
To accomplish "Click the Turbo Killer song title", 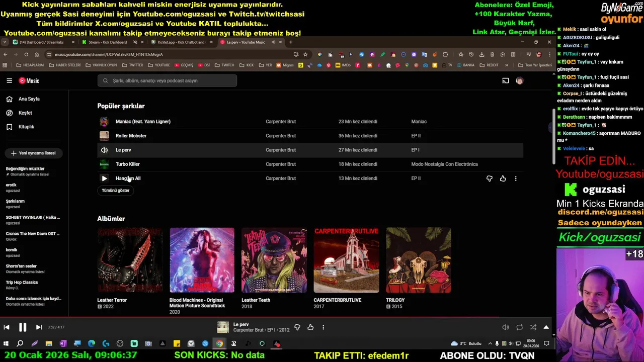I will [x=128, y=164].
